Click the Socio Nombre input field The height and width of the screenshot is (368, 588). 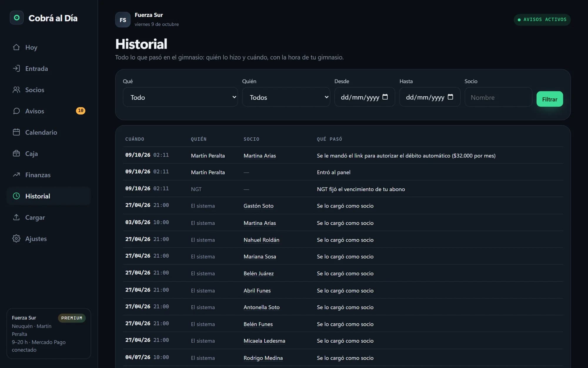pos(498,97)
